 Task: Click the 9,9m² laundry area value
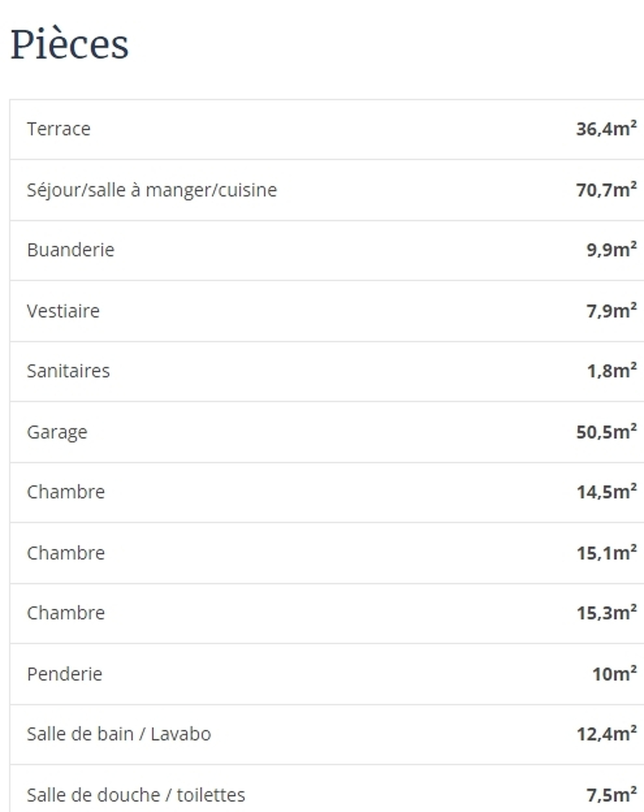point(611,250)
